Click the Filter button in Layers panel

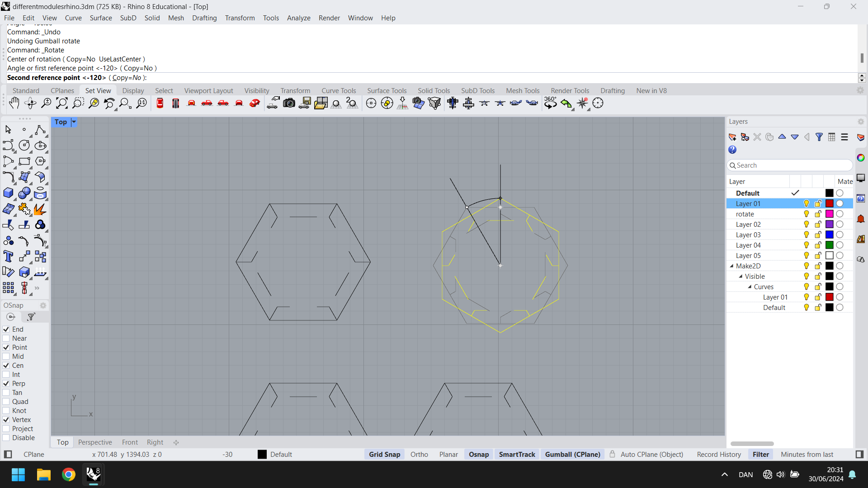(x=819, y=137)
